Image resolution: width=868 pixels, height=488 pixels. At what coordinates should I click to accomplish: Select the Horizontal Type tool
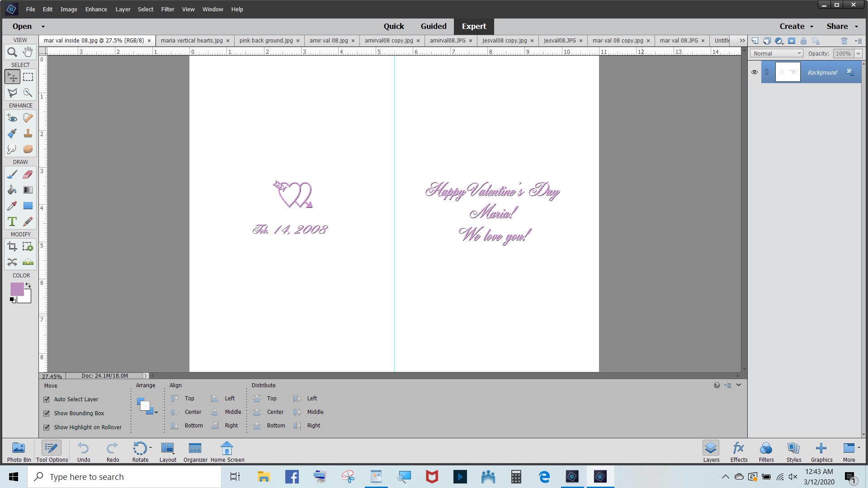point(12,221)
